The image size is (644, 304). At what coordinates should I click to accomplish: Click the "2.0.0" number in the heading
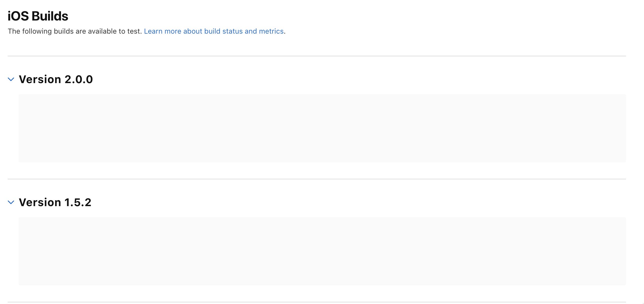pyautogui.click(x=79, y=80)
